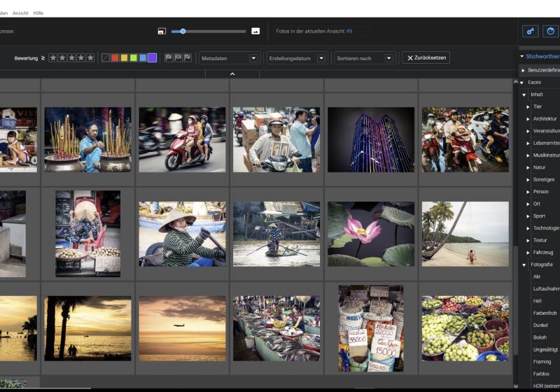
Task: Open the Erstellungsdatum dropdown
Action: (297, 58)
